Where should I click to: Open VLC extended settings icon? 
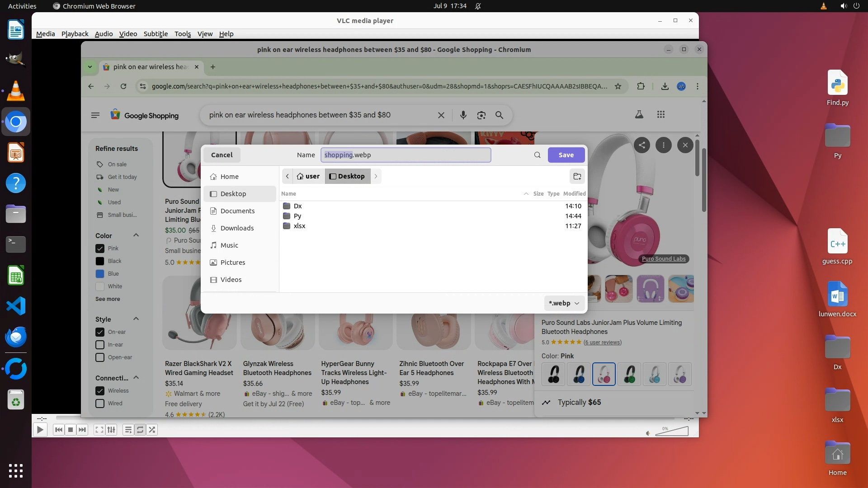click(x=111, y=430)
